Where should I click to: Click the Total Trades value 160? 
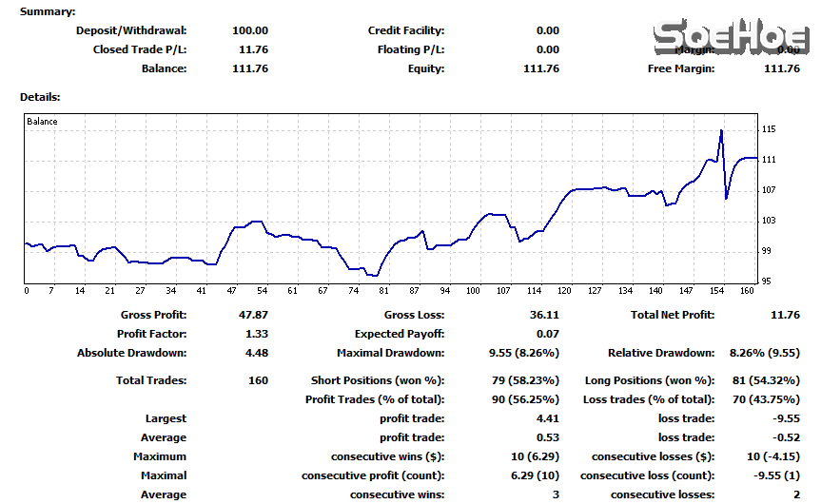point(259,380)
